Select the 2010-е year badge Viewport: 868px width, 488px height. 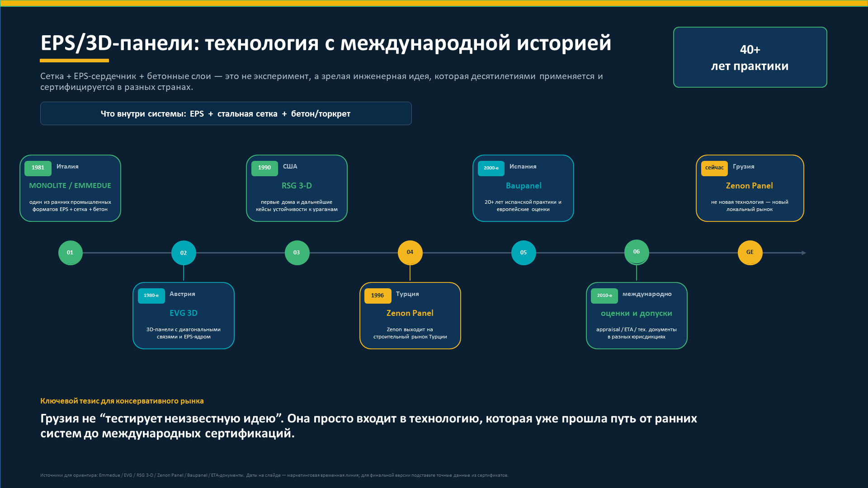tap(604, 296)
